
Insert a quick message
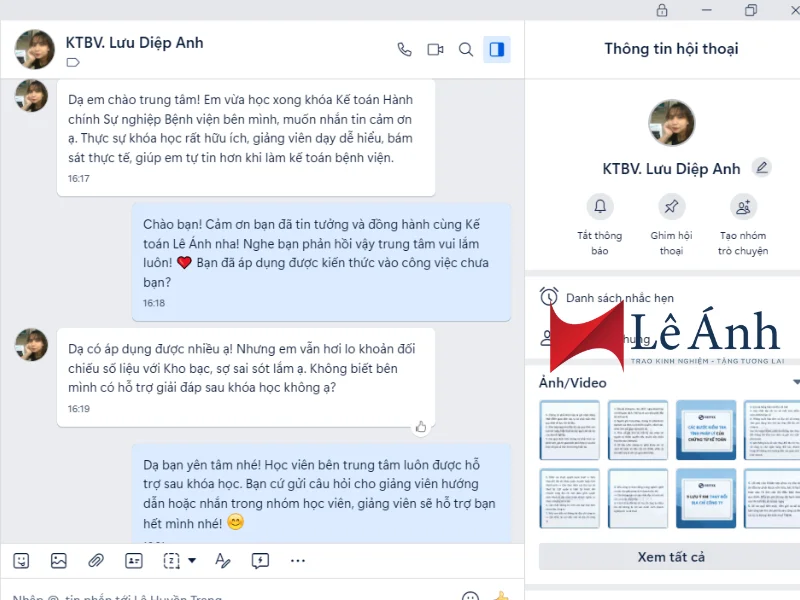(260, 561)
